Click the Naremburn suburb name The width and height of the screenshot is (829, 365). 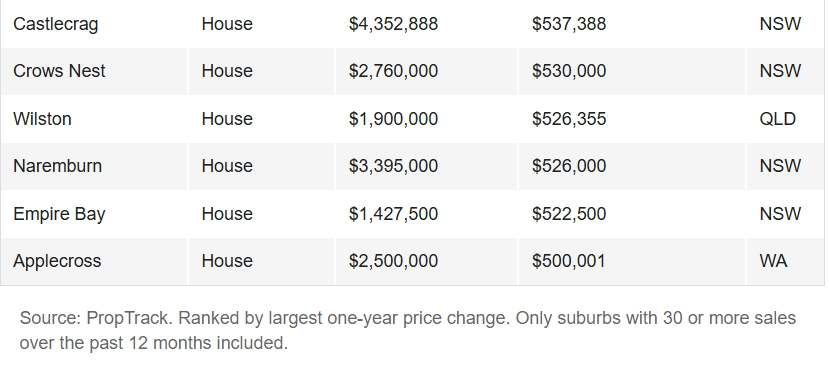pyautogui.click(x=57, y=166)
